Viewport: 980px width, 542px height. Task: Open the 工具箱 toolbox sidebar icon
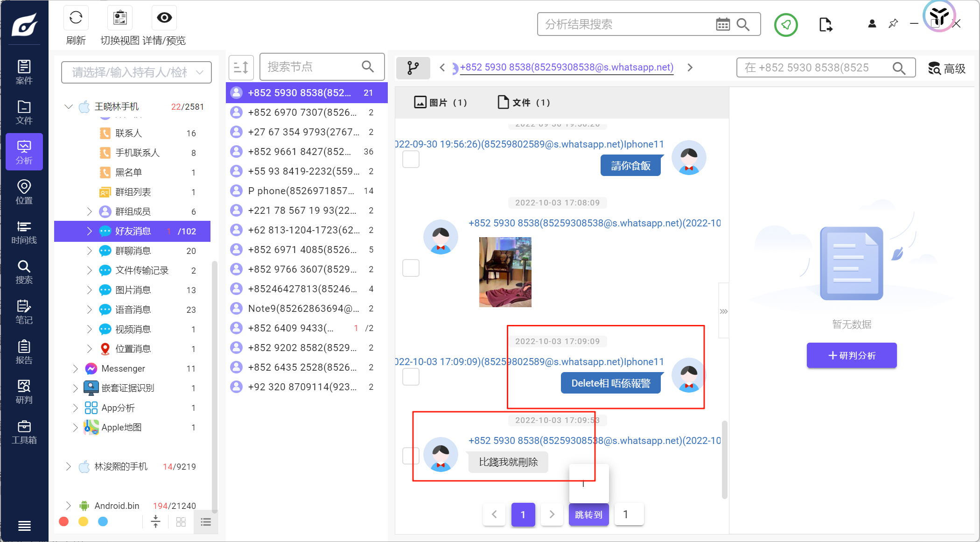coord(24,432)
